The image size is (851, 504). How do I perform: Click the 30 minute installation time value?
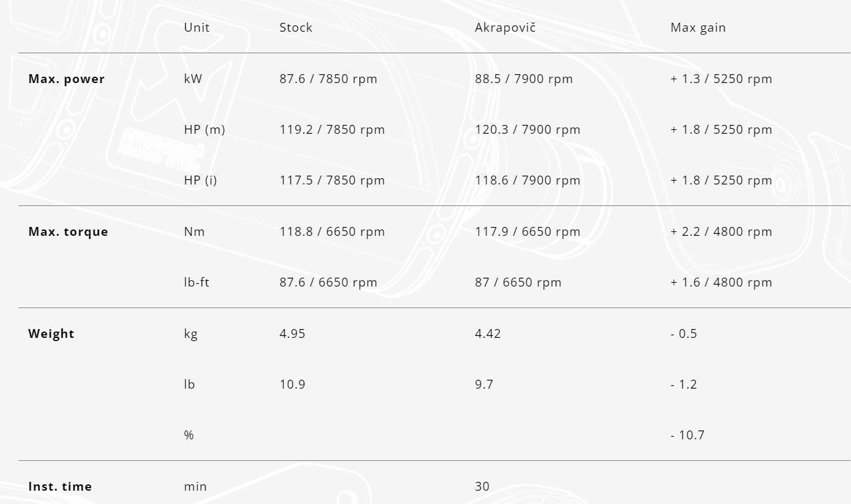(x=483, y=487)
